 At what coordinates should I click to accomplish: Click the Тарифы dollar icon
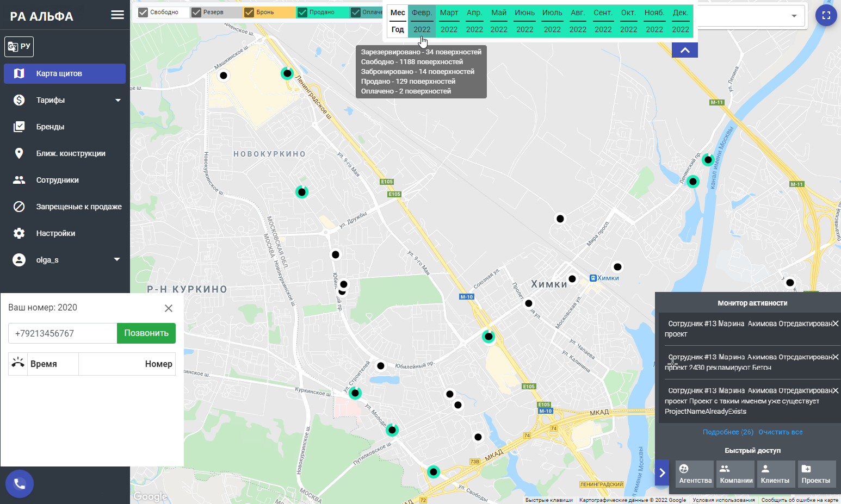(19, 100)
